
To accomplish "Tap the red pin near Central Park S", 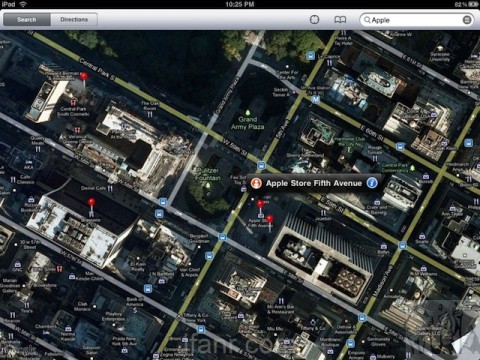I will [84, 77].
